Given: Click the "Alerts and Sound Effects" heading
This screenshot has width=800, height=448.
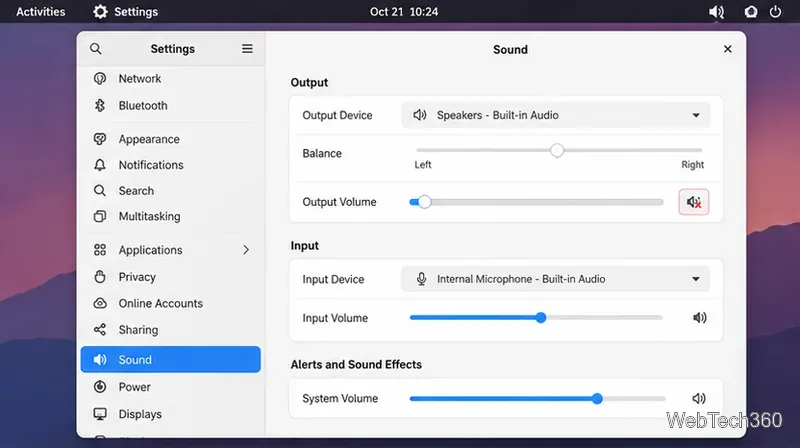Looking at the screenshot, I should coord(356,364).
